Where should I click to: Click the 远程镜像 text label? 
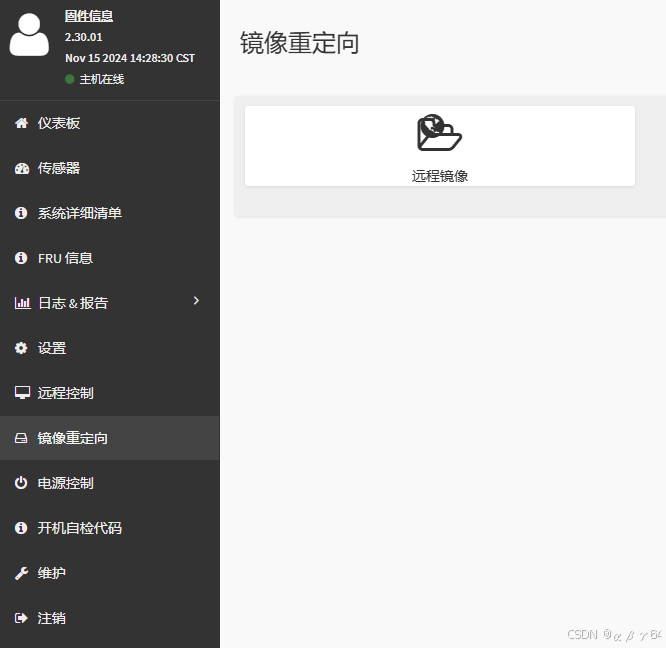(439, 176)
